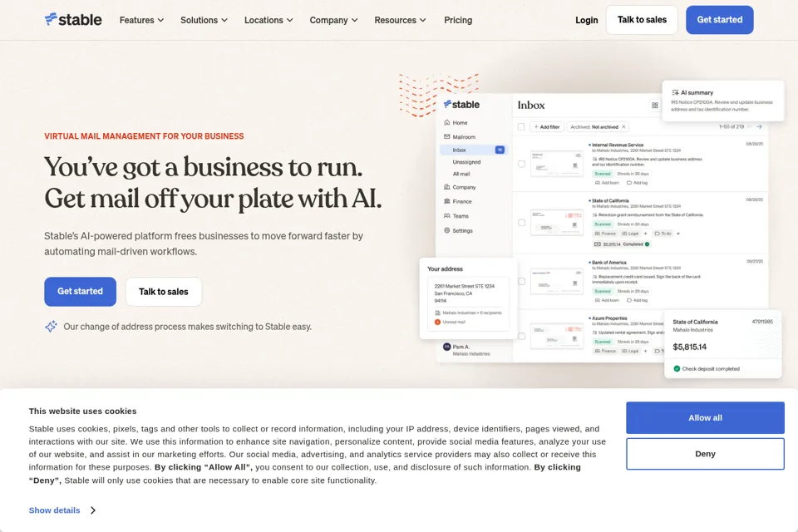
Task: Click the sparkle icon beside change of address text
Action: tap(51, 327)
